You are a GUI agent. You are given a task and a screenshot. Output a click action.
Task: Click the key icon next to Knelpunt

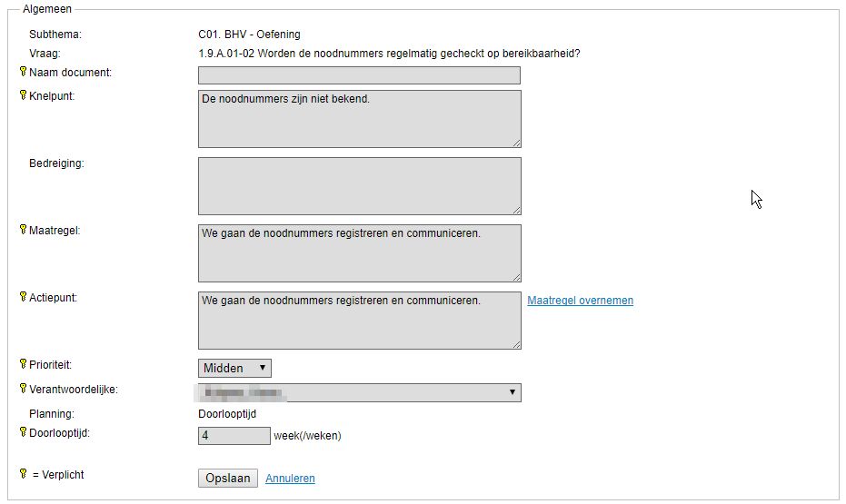[23, 94]
